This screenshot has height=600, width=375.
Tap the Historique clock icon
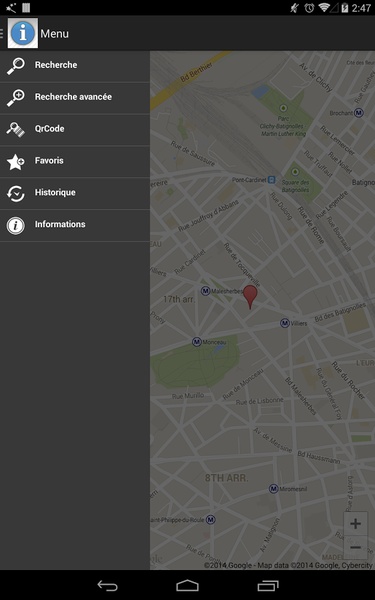[16, 193]
